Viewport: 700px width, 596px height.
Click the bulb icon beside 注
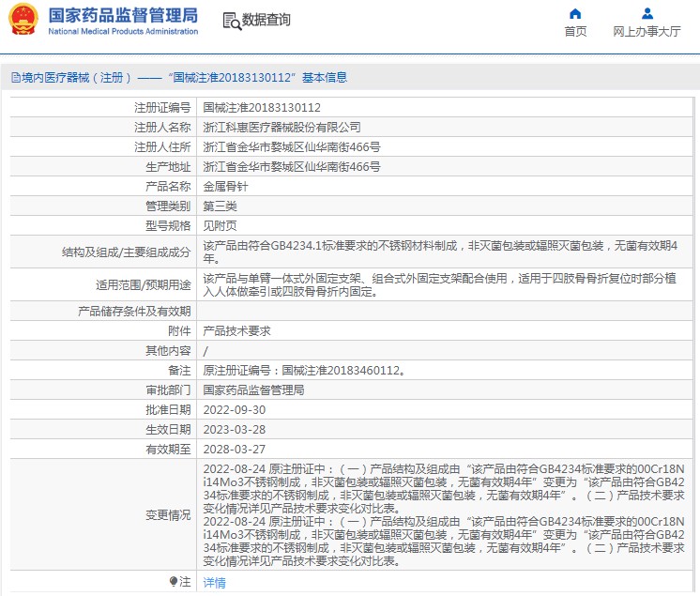(173, 582)
